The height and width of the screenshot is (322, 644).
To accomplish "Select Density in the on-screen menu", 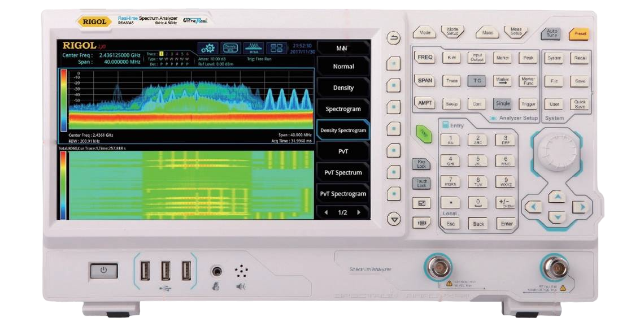I will point(343,88).
